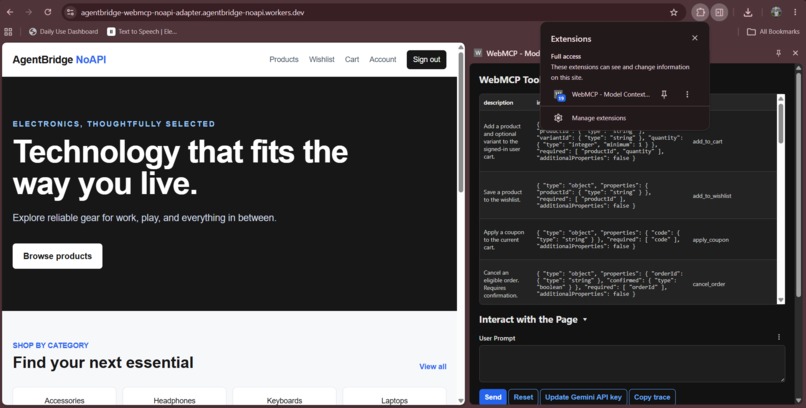
Task: Open the Products nav link
Action: 284,60
